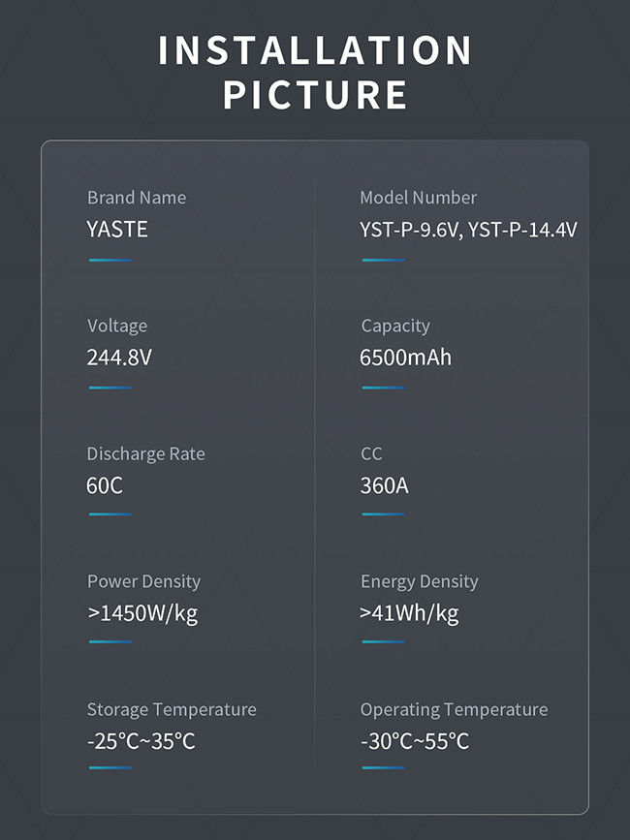Select the Brand Name label
The width and height of the screenshot is (630, 840).
click(137, 198)
